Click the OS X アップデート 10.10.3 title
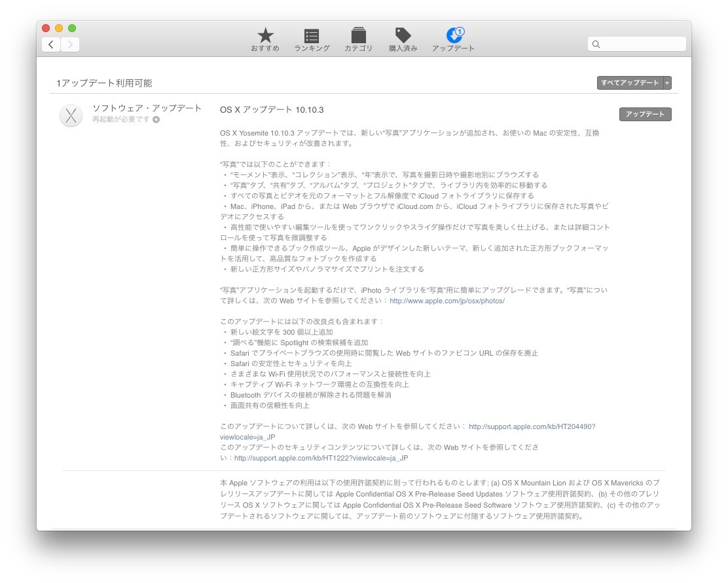The height and width of the screenshot is (583, 728). [272, 109]
